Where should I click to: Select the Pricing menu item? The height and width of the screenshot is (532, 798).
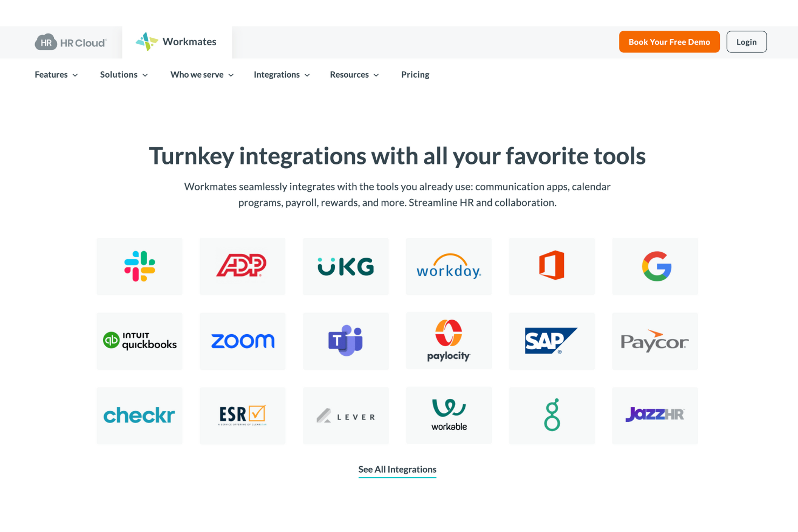pos(415,74)
